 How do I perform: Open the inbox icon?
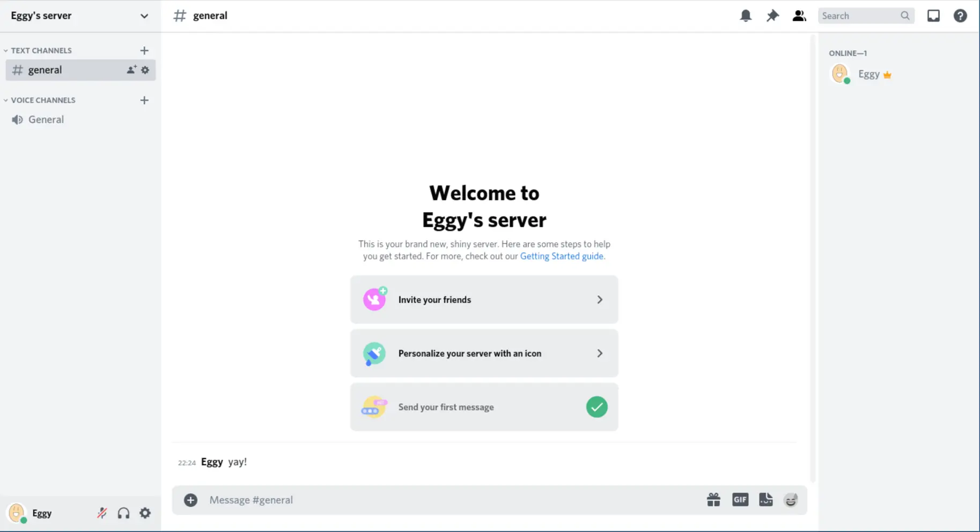click(x=933, y=16)
